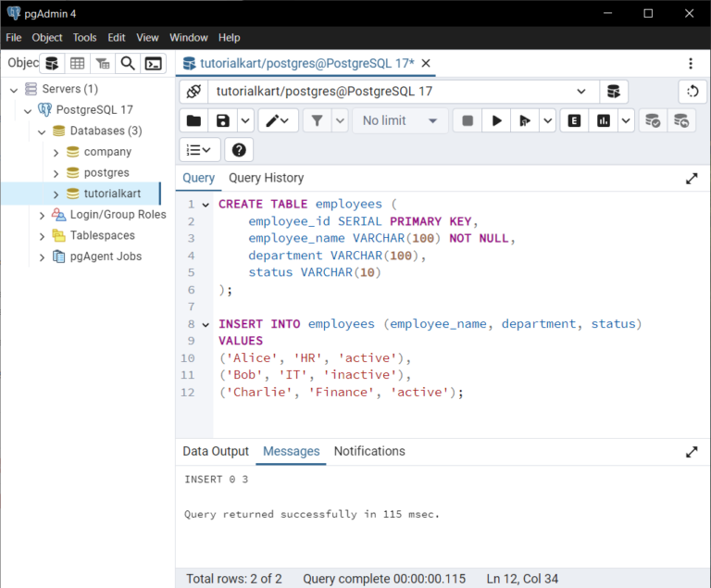The height and width of the screenshot is (588, 711).
Task: Click the View Data table icon
Action: (x=77, y=64)
